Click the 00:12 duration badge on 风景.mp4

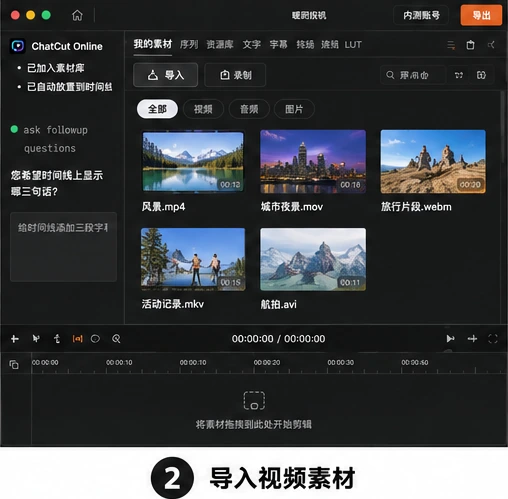[x=230, y=184]
